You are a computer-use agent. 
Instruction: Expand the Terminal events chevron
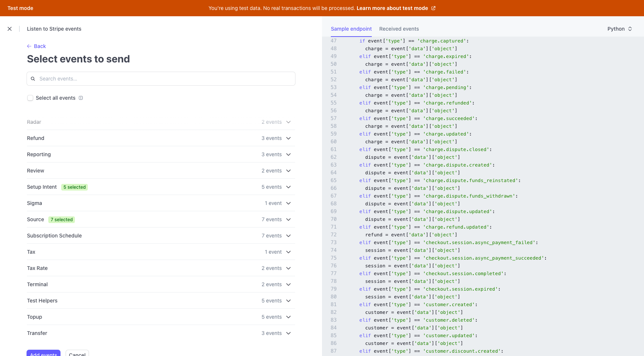288,284
